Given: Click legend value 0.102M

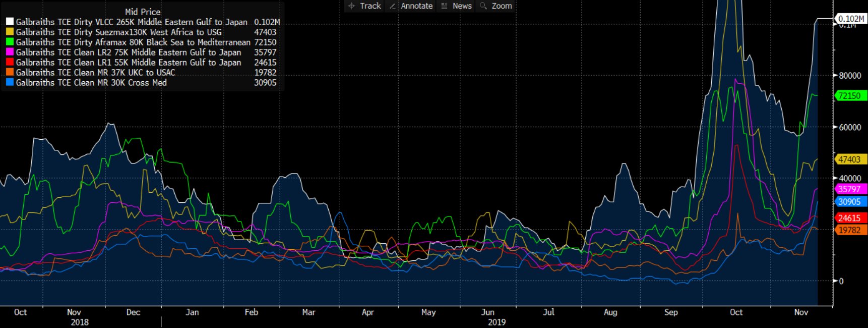Looking at the screenshot, I should point(267,22).
